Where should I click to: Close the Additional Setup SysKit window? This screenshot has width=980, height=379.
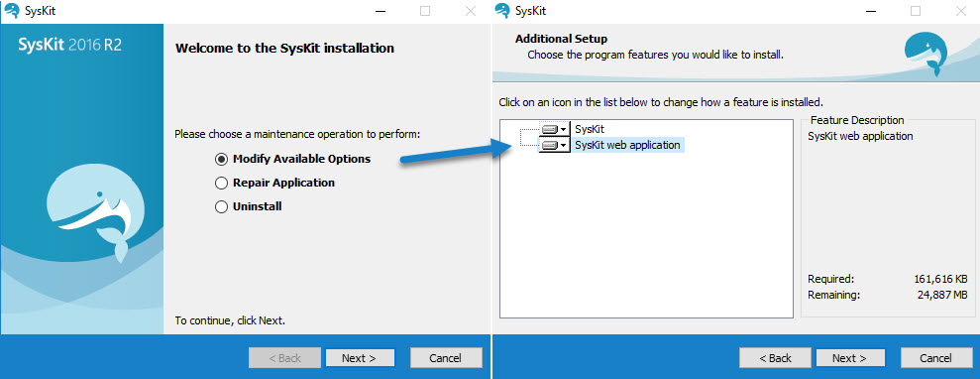tap(962, 11)
